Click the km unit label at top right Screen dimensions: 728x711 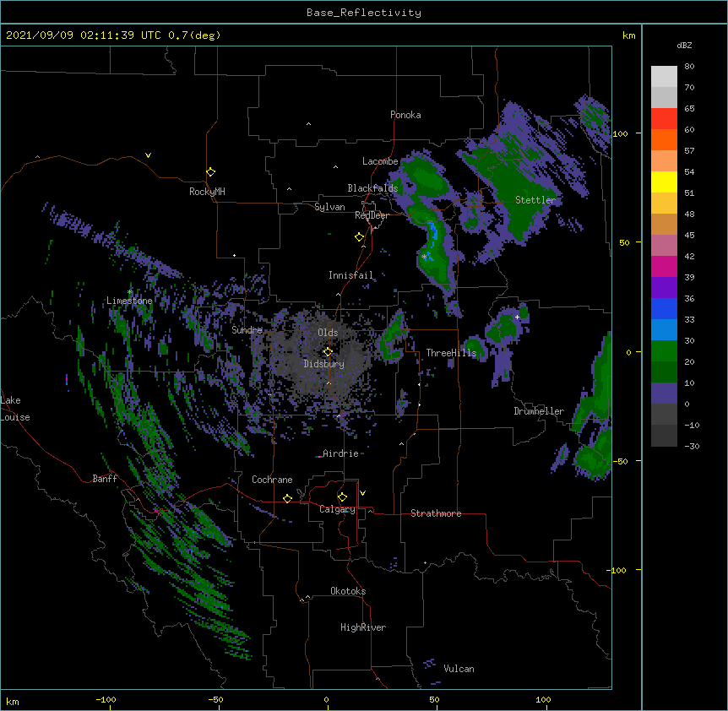click(628, 35)
